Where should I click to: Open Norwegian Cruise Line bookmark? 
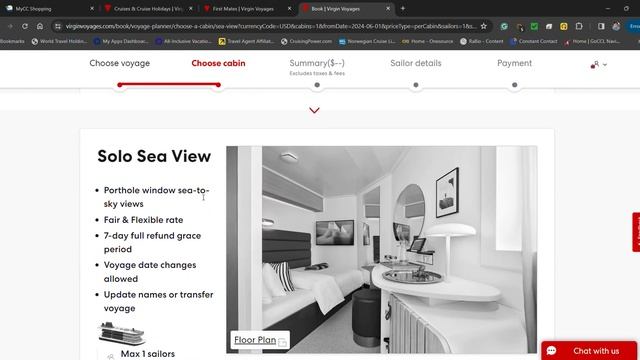pos(368,41)
